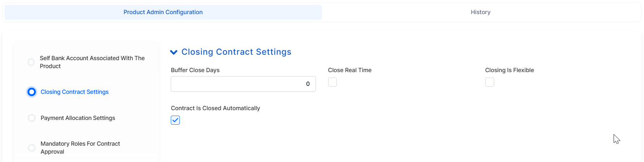Select the Payment Allocation Settings radio button

(32, 118)
